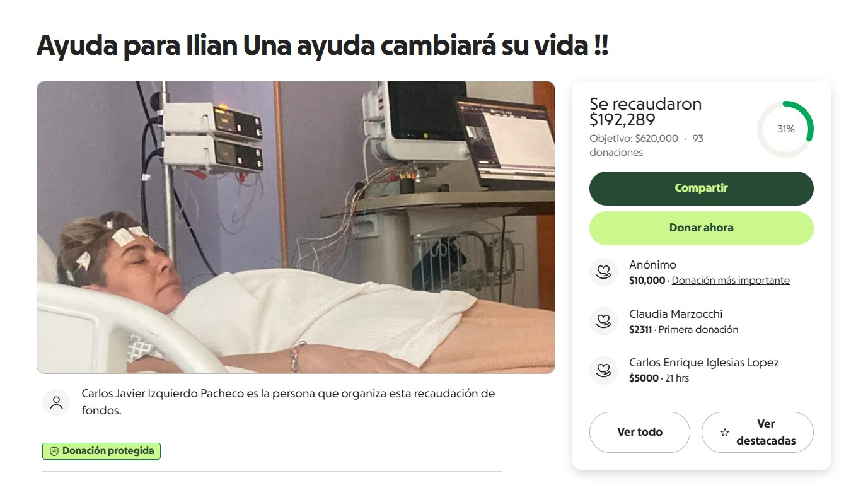Image resolution: width=868 pixels, height=490 pixels.
Task: Donate using the Donar ahora button
Action: (x=701, y=228)
